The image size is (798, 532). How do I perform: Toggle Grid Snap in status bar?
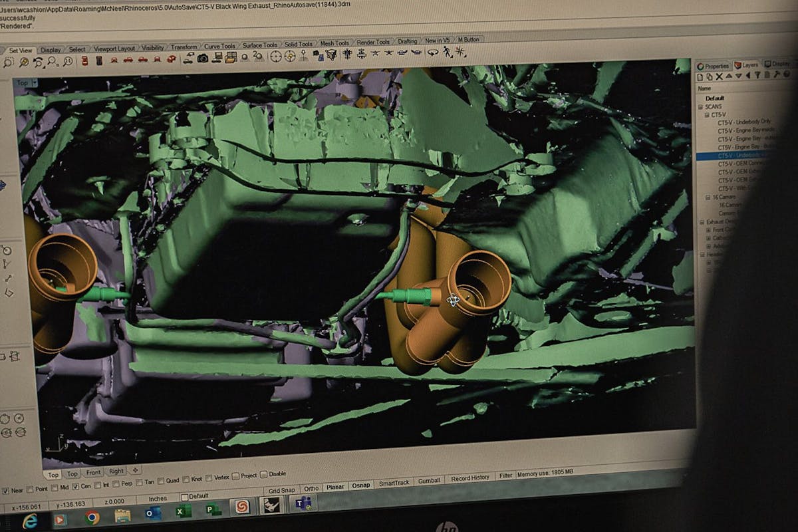(281, 490)
